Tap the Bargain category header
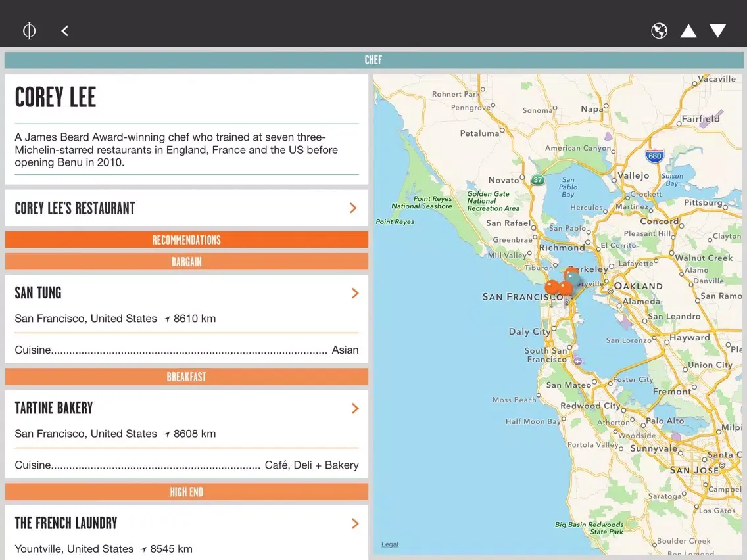Image resolution: width=747 pixels, height=560 pixels. tap(187, 262)
